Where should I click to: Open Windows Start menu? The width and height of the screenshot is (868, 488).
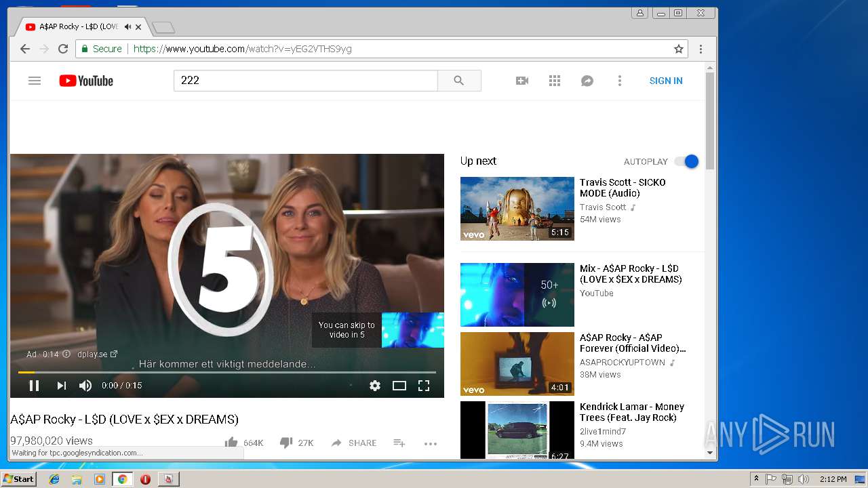(18, 479)
